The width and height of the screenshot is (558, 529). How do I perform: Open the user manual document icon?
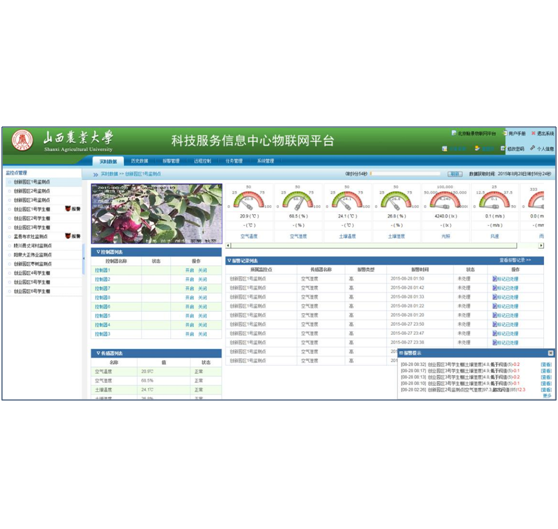[505, 133]
